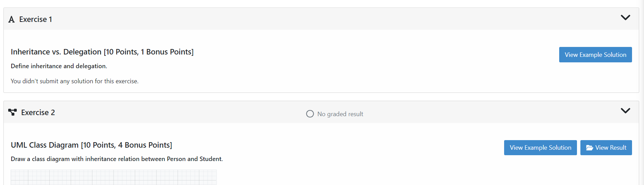The image size is (644, 185).
Task: Click the folder icon on View Result button
Action: (590, 148)
